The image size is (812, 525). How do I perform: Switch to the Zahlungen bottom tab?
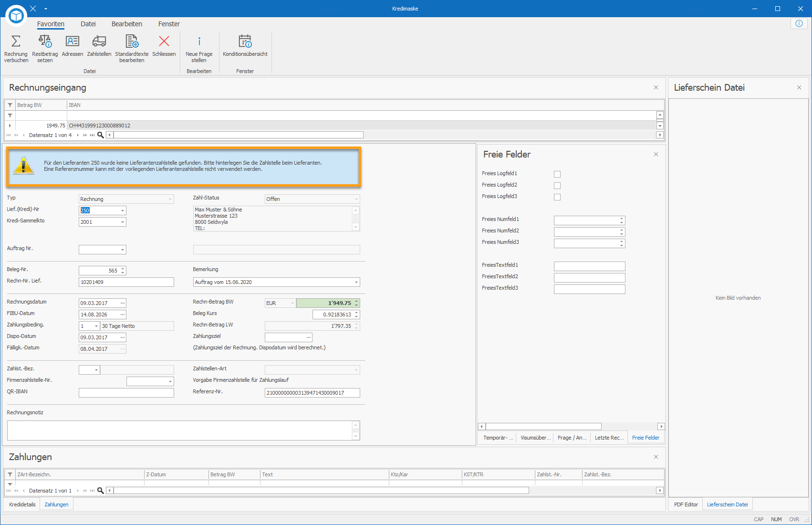click(x=56, y=504)
